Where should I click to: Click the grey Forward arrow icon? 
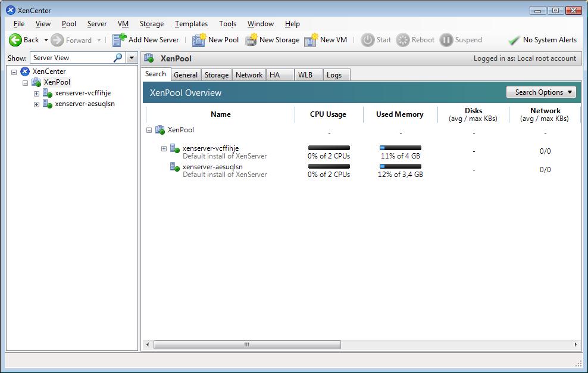(x=57, y=40)
